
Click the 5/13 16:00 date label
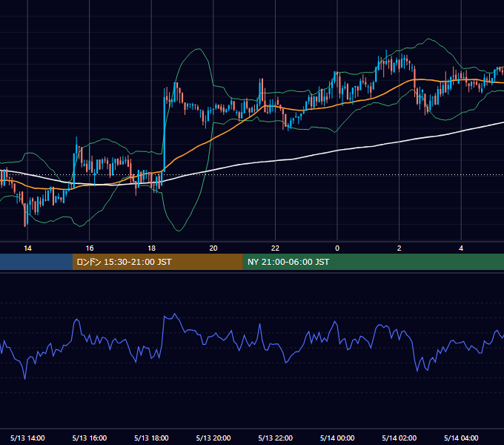[x=90, y=438]
